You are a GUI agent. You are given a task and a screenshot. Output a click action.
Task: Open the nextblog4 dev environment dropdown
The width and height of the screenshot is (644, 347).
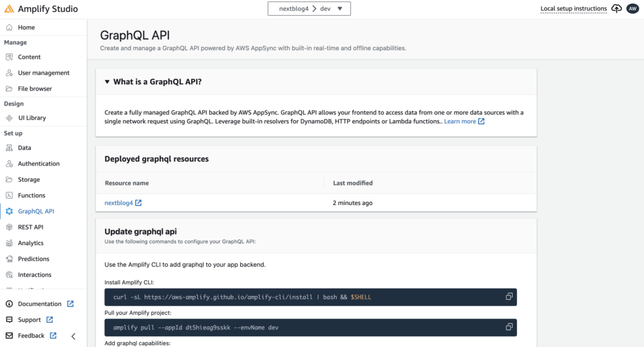(309, 9)
